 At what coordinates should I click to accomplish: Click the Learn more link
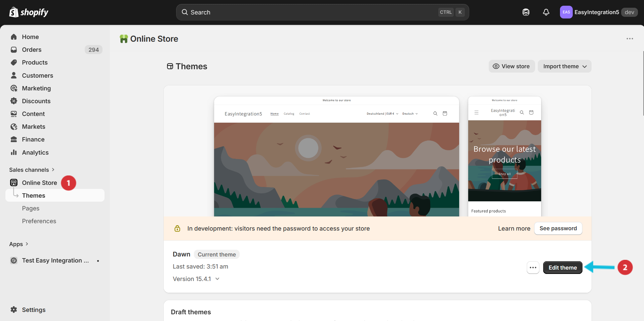coord(514,229)
